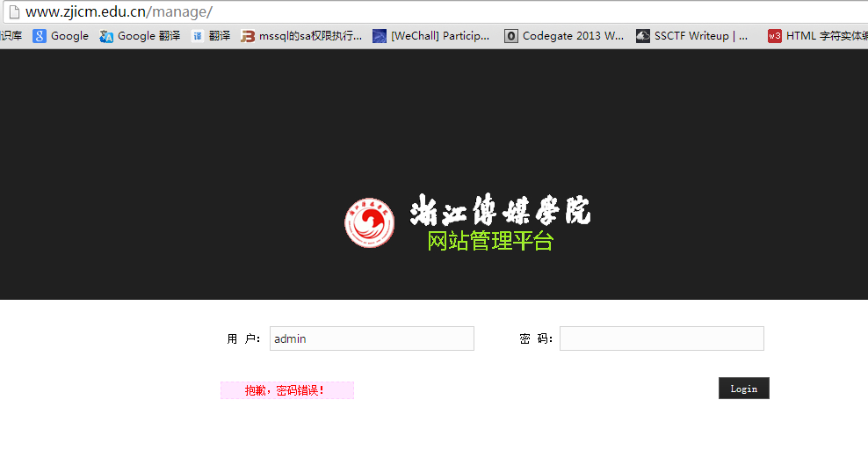Click the red w3 HTML bookmark icon
This screenshot has height=451, width=868.
click(x=775, y=36)
